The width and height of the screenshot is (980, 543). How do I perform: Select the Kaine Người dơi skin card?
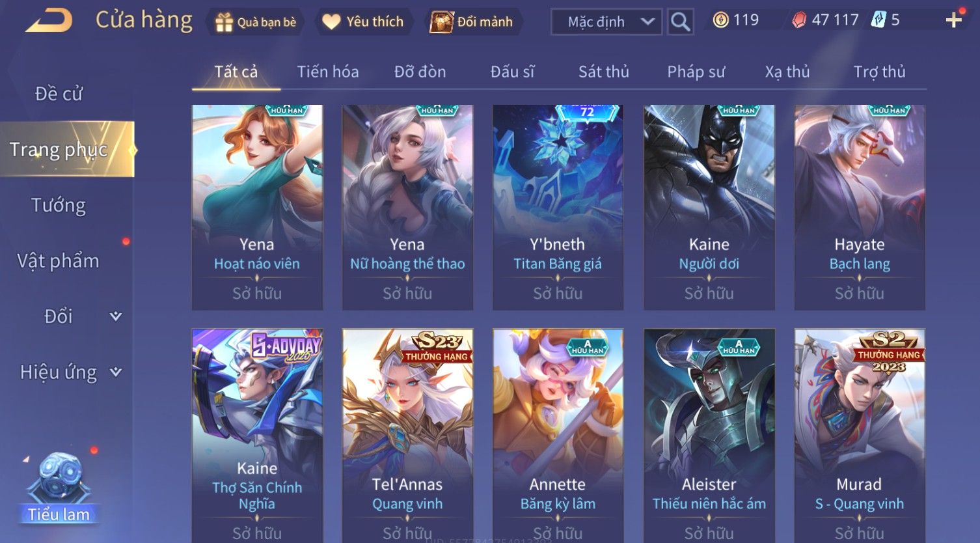[x=709, y=207]
